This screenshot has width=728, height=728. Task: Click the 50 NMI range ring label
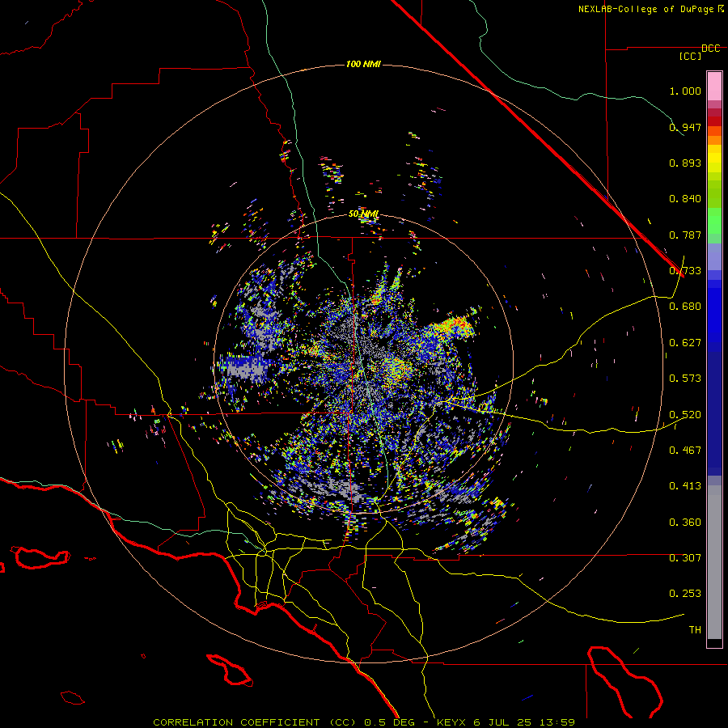tap(363, 214)
